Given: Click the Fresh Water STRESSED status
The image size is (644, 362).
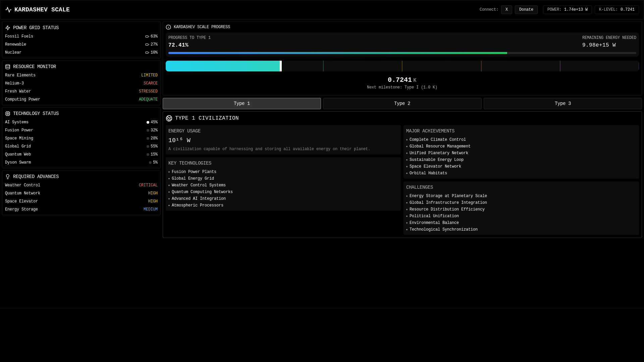Looking at the screenshot, I should pos(148,92).
